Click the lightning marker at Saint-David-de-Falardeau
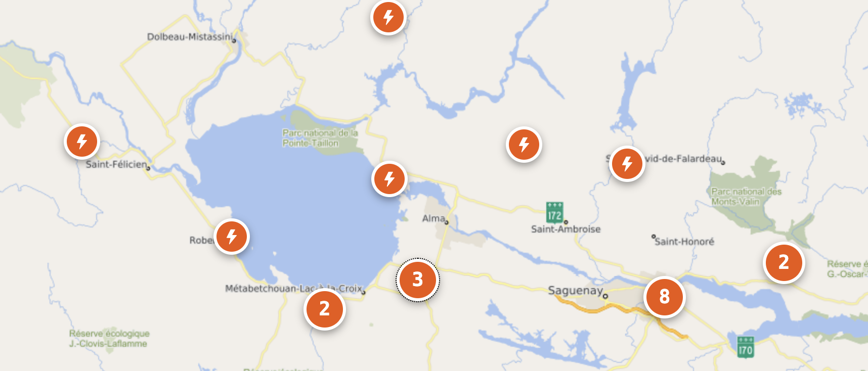The height and width of the screenshot is (371, 868). point(627,164)
